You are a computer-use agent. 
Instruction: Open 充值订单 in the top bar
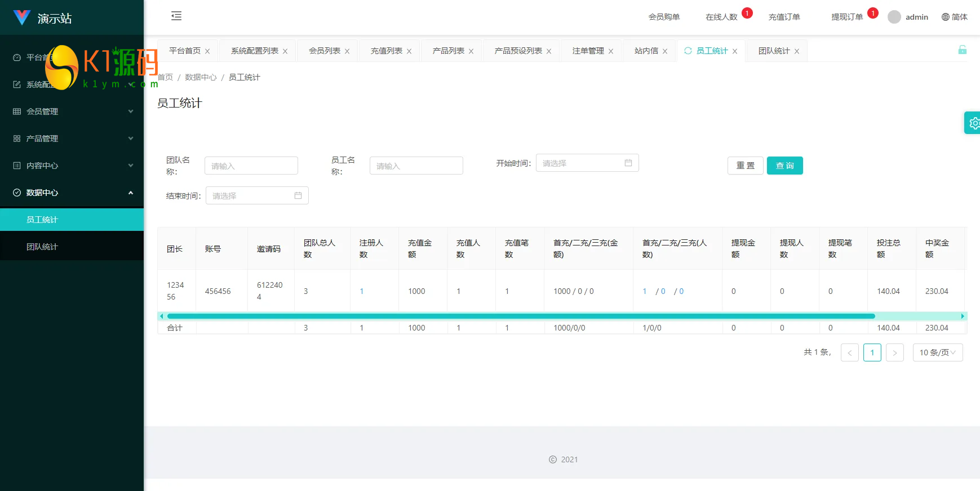click(784, 17)
